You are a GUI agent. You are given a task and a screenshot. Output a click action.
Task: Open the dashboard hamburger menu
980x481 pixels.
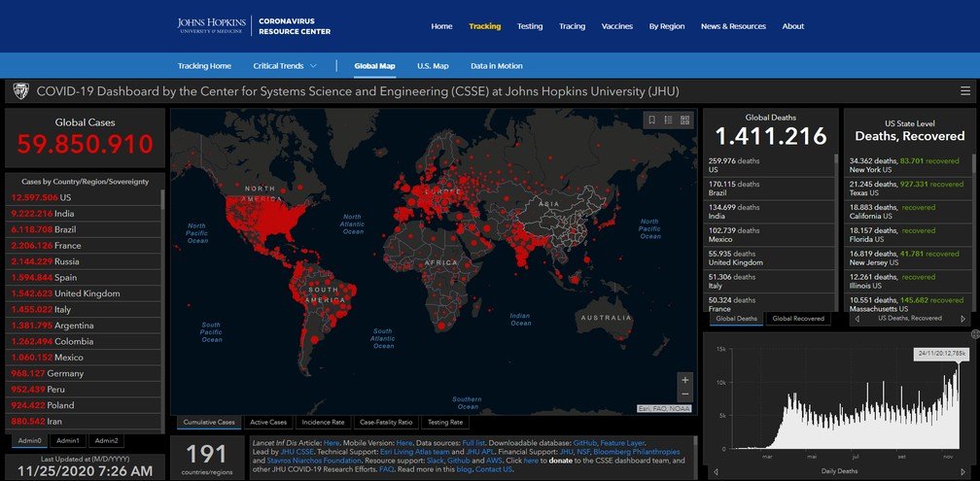tap(965, 91)
